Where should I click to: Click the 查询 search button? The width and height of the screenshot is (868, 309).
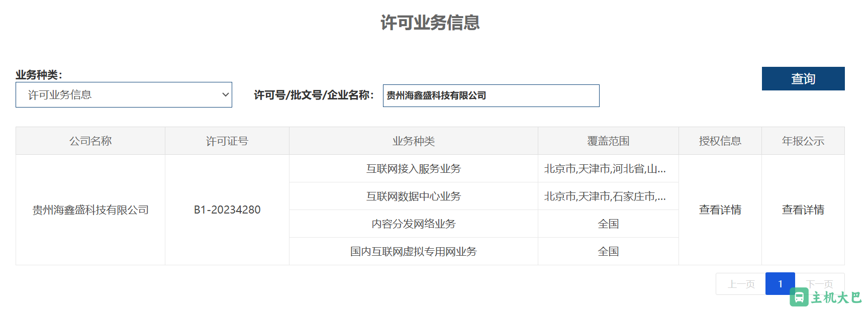pos(803,79)
